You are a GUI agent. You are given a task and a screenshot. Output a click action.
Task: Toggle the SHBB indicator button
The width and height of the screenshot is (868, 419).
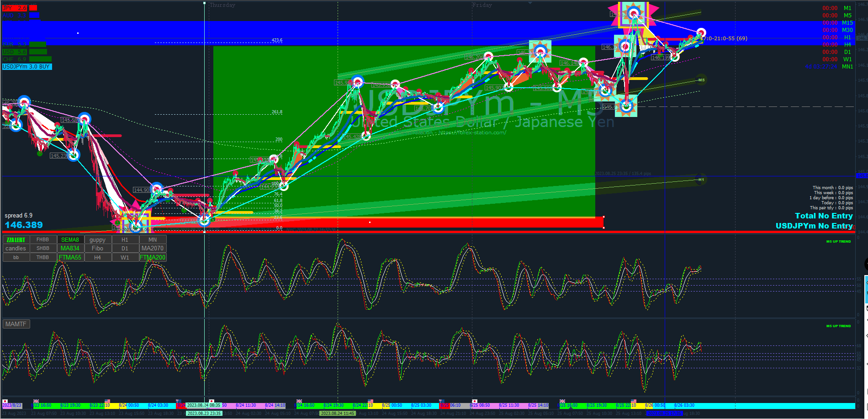43,249
